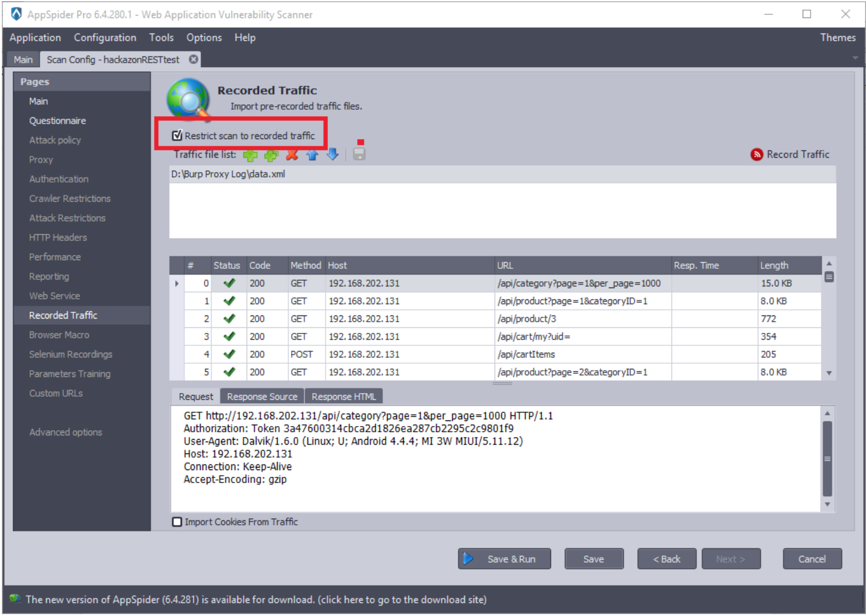Switch to the Request tab
866x616 pixels.
coord(196,396)
